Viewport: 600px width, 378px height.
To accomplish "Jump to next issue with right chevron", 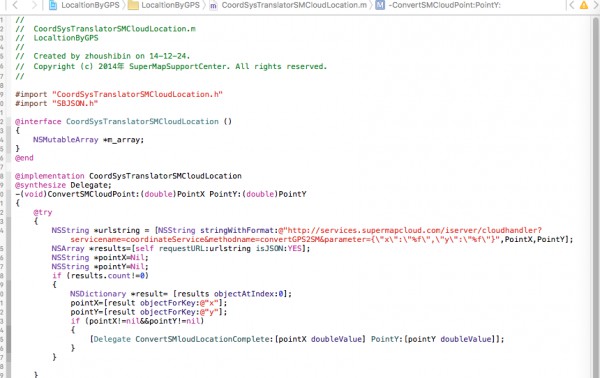I will (596, 5).
